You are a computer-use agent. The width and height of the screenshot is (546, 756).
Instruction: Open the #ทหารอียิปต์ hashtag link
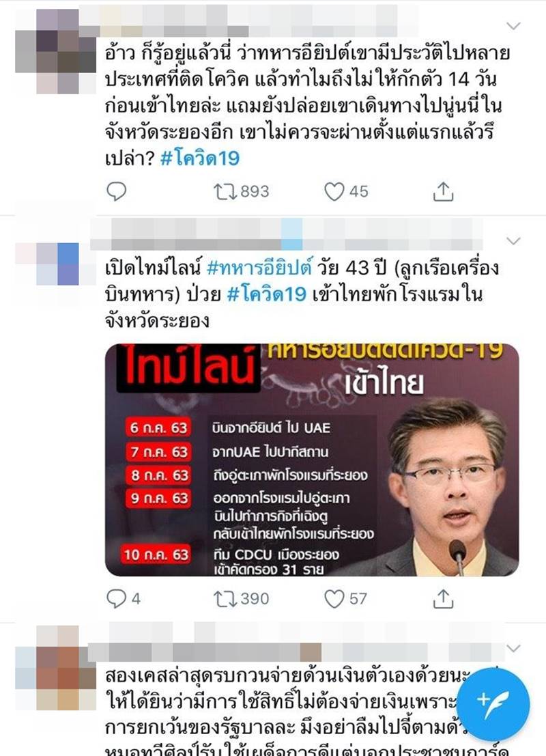[259, 268]
